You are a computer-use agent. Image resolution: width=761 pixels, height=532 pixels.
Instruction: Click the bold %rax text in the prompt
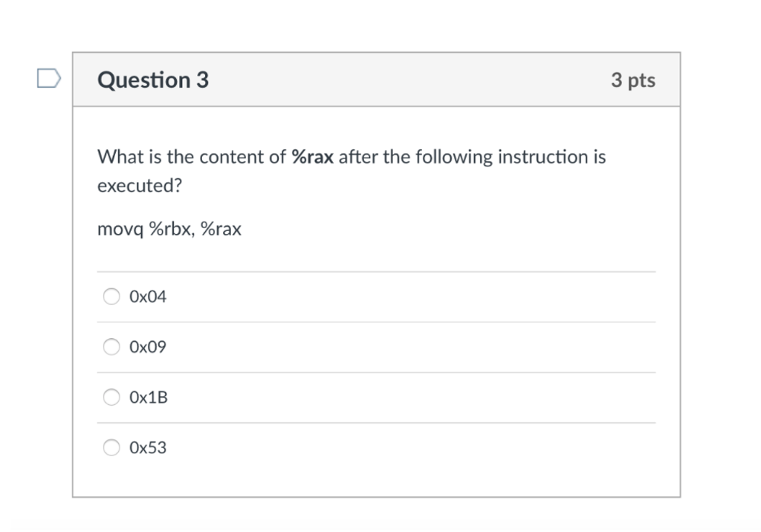pyautogui.click(x=312, y=158)
